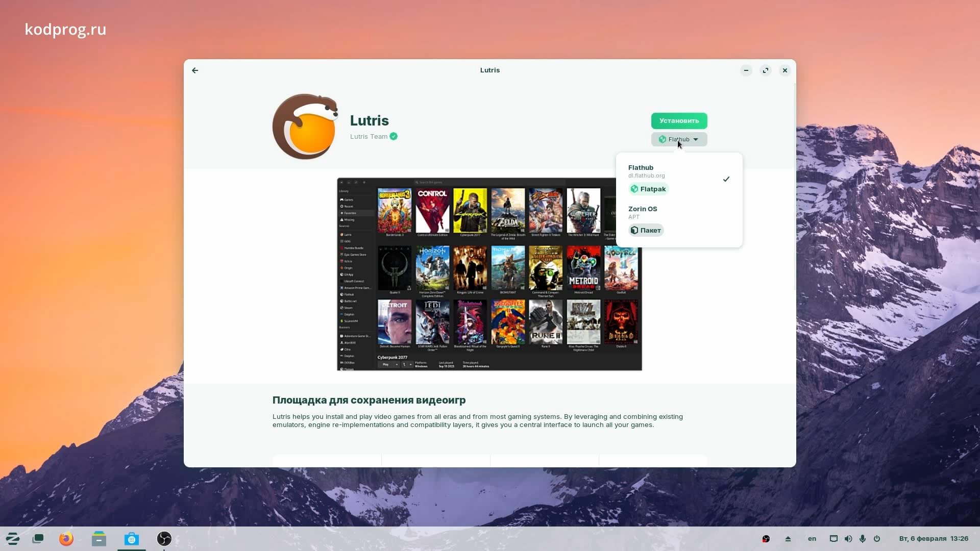Click the OBS recording tray indicator
Viewport: 980px width, 551px height.
(x=766, y=539)
